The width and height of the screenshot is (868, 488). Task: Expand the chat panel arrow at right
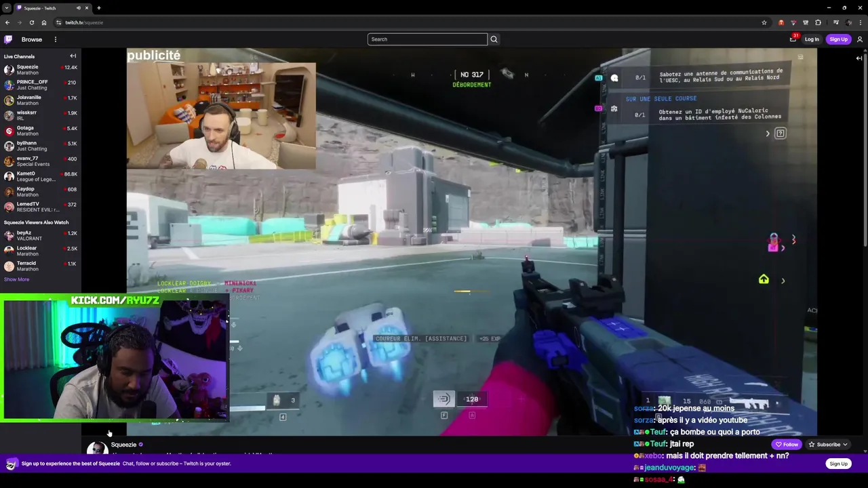click(859, 58)
